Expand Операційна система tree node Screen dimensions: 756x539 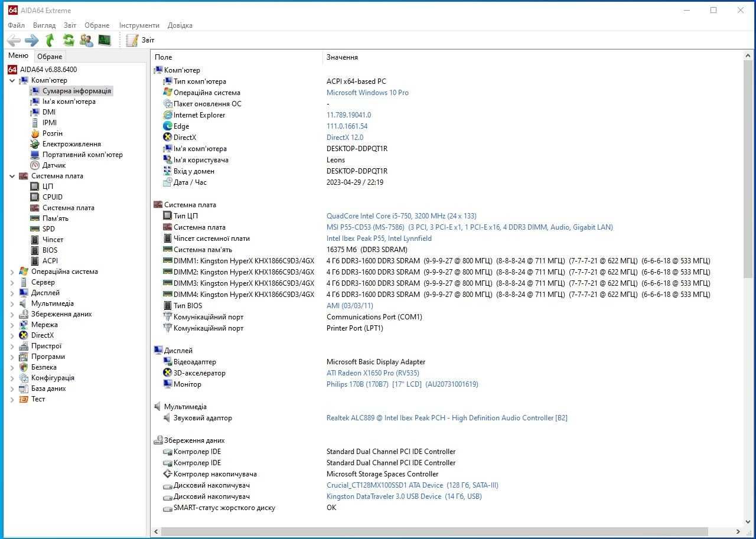coord(12,272)
